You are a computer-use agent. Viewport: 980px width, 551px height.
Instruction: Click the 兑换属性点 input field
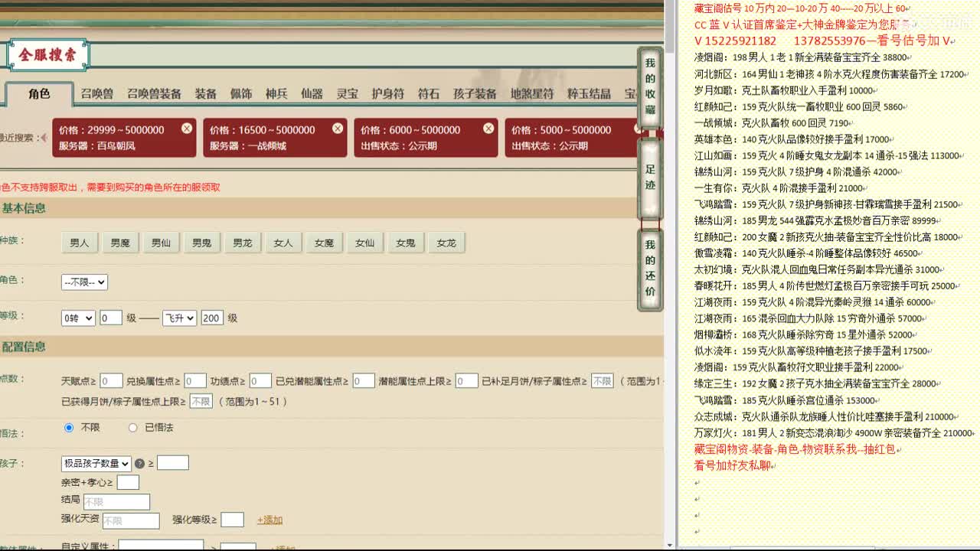point(195,380)
